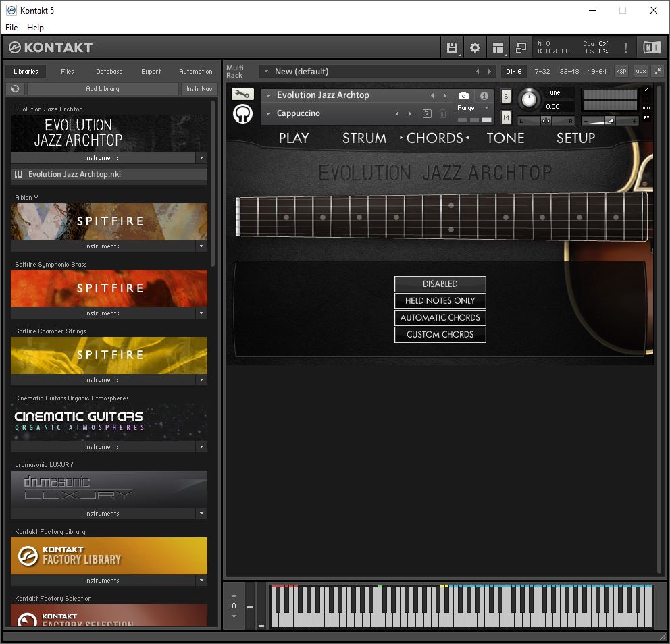Expand Albion V Instruments dropdown
Screen dimensions: 670x644
click(202, 246)
